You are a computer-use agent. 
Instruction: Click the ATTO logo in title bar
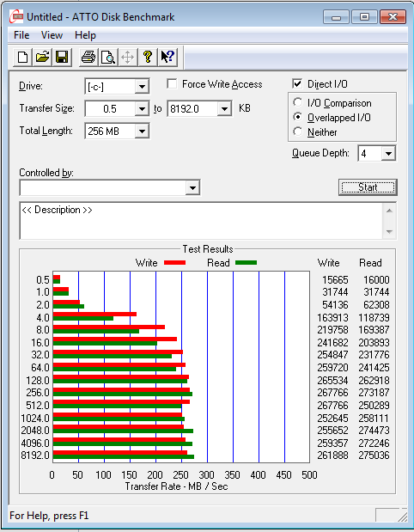[16, 16]
